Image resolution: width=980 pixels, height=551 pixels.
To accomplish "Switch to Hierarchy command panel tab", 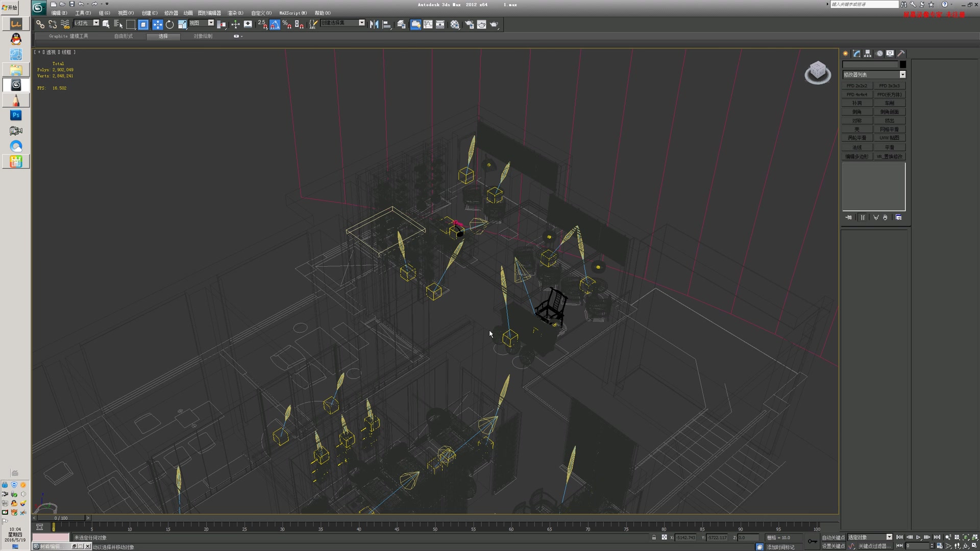I will [868, 53].
